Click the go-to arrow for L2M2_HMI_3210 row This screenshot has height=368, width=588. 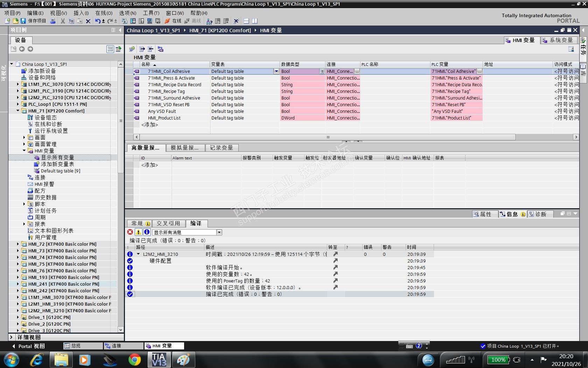335,254
